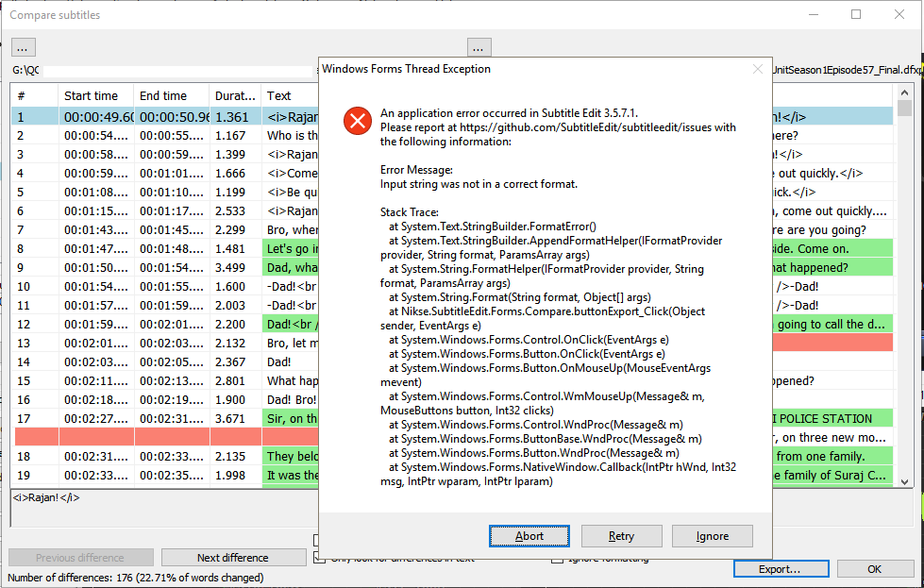This screenshot has height=588, width=924.
Task: Open the Export dialog
Action: pos(781,568)
